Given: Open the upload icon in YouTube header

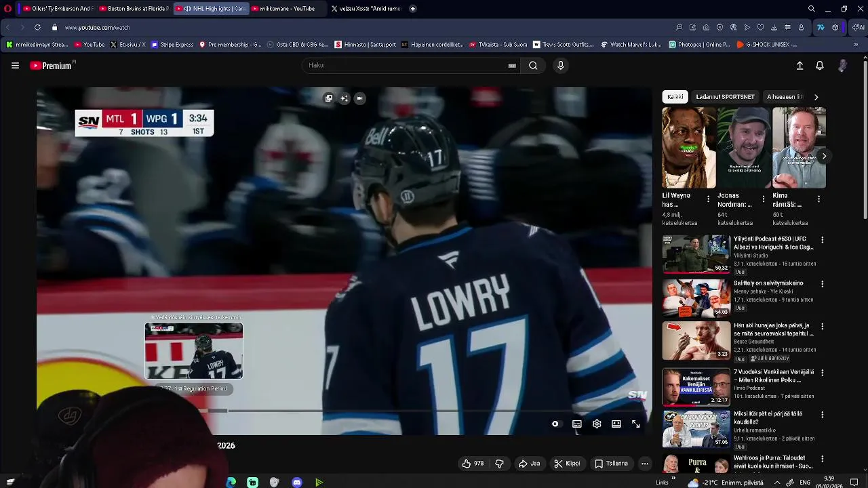Looking at the screenshot, I should [x=800, y=66].
